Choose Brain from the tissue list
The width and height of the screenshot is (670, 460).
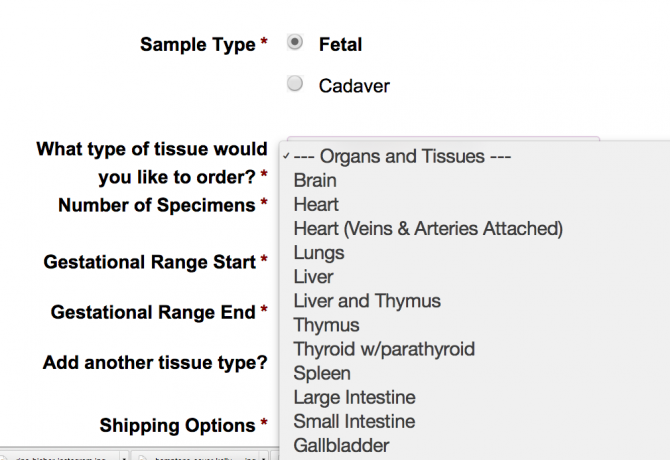pyautogui.click(x=315, y=181)
